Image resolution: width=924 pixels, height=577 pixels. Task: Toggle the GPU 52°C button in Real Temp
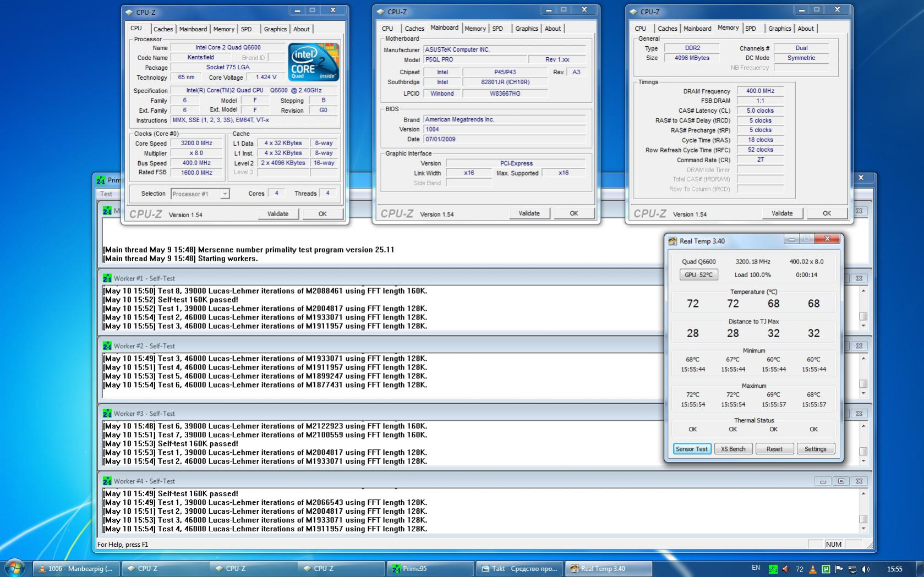[698, 274]
